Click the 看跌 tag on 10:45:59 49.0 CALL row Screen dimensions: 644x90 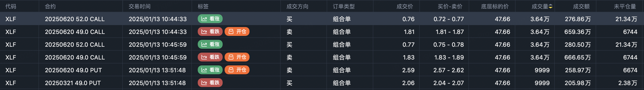(x=210, y=57)
